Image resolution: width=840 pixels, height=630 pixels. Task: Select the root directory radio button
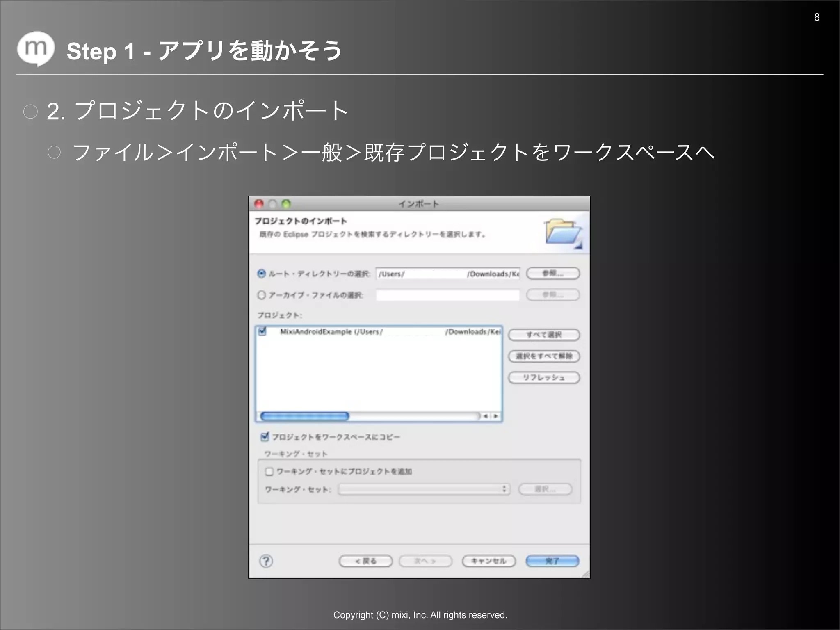click(261, 274)
